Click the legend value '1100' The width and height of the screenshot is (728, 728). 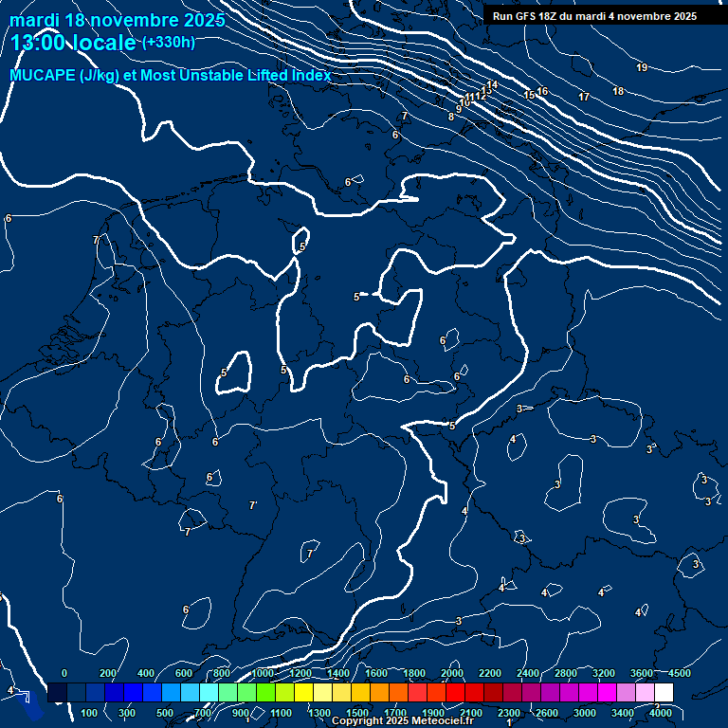tap(281, 713)
